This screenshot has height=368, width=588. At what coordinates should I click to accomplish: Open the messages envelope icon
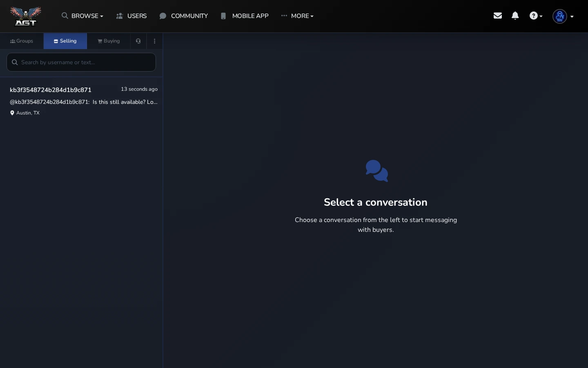pos(497,16)
